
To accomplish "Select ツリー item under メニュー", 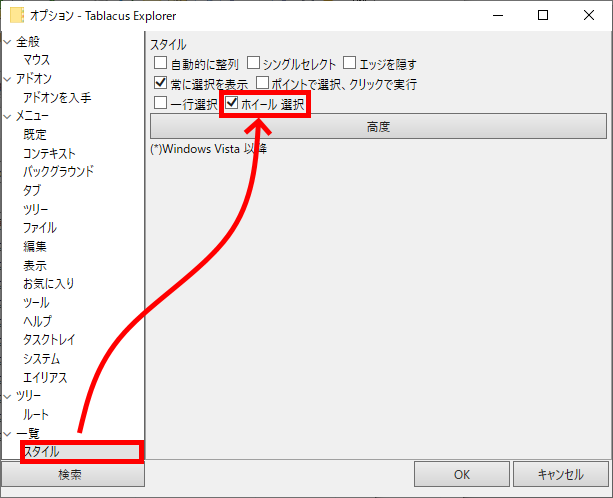I will coord(36,209).
